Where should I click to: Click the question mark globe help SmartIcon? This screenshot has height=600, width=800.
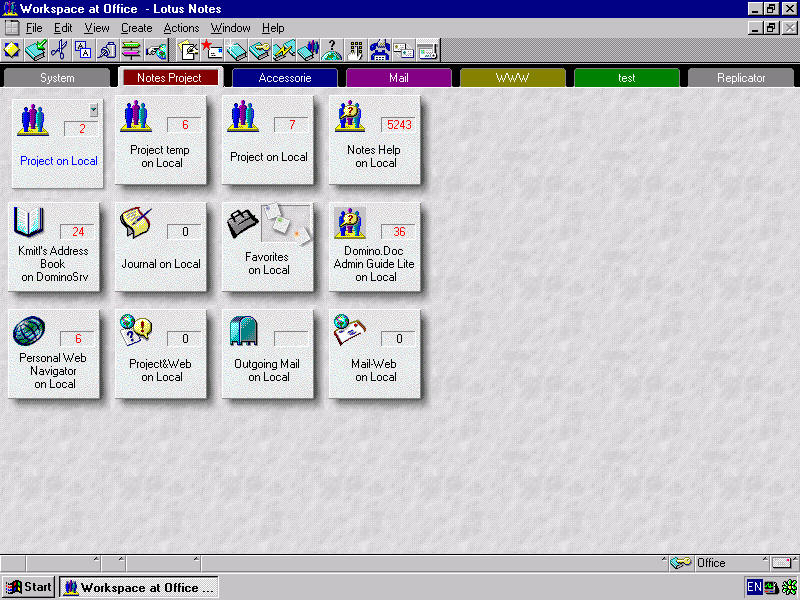pos(332,50)
